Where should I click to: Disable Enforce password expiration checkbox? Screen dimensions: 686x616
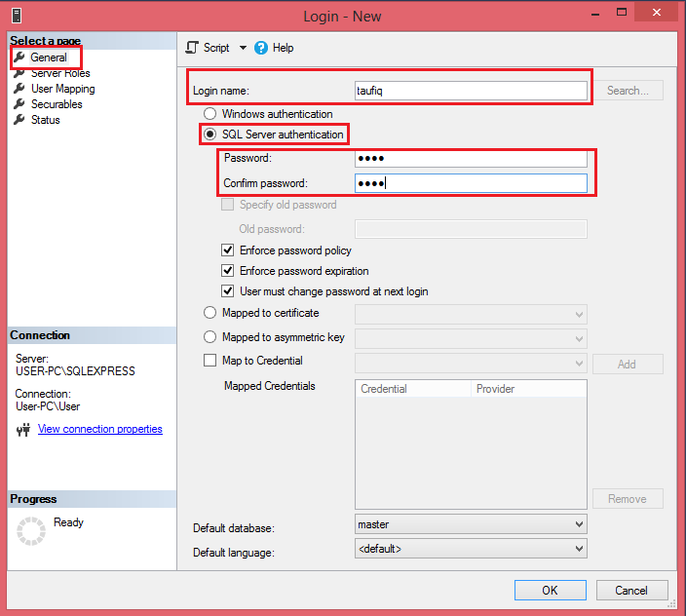point(228,271)
